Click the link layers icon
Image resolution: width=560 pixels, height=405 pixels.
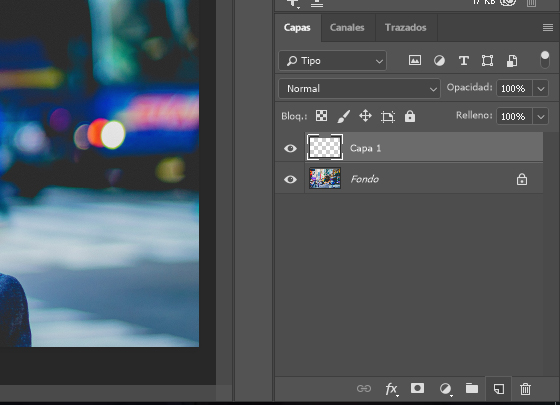pos(364,389)
